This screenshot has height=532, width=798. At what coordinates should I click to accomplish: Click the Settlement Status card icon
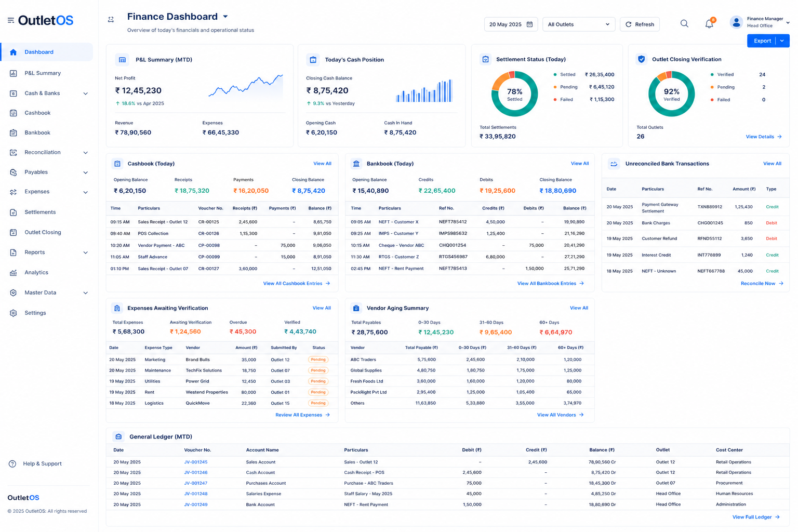point(485,59)
